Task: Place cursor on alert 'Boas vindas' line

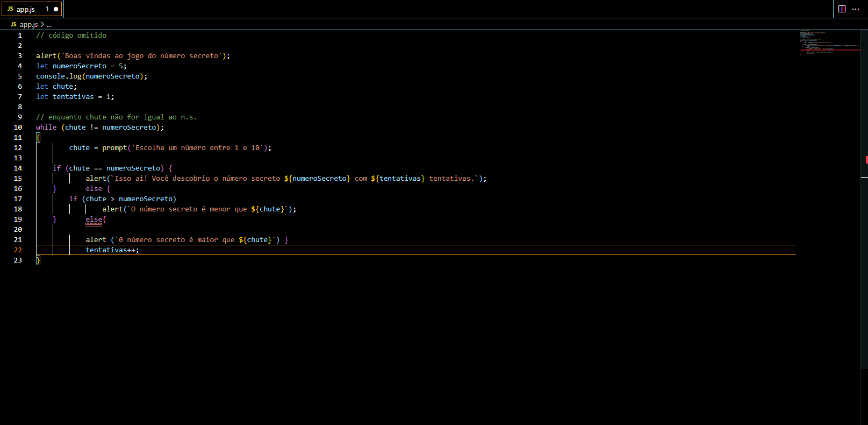Action: (x=133, y=56)
